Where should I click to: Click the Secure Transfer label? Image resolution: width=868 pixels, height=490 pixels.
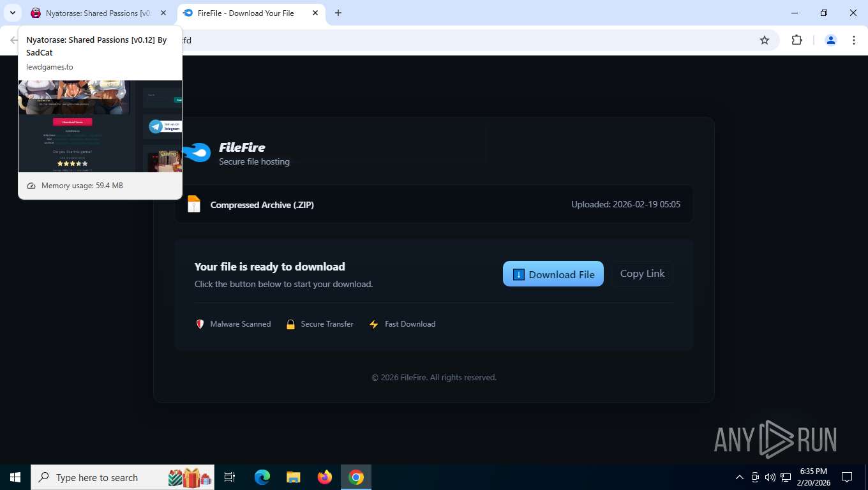[x=327, y=324]
